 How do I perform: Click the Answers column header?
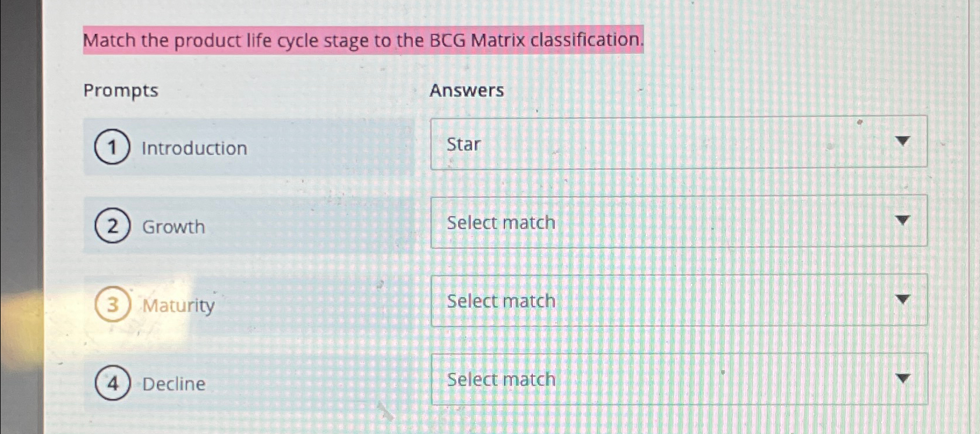tap(466, 90)
